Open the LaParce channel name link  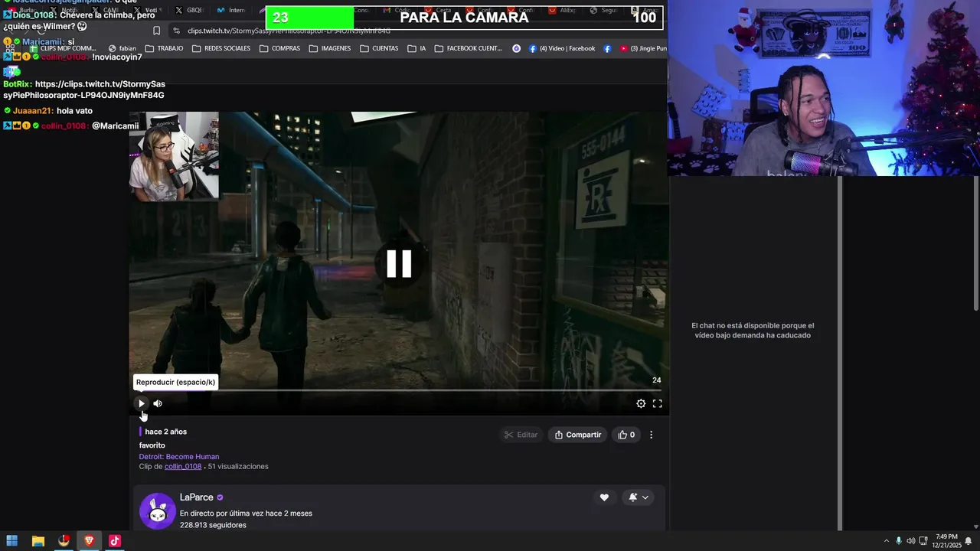pyautogui.click(x=197, y=497)
